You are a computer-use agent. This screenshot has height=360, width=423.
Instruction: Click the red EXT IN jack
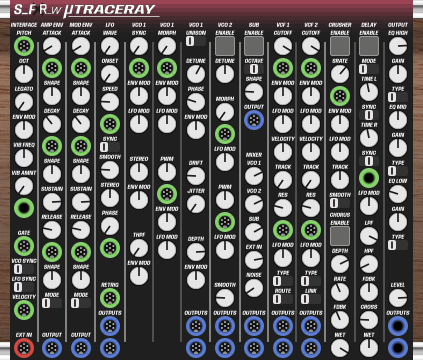click(x=24, y=348)
